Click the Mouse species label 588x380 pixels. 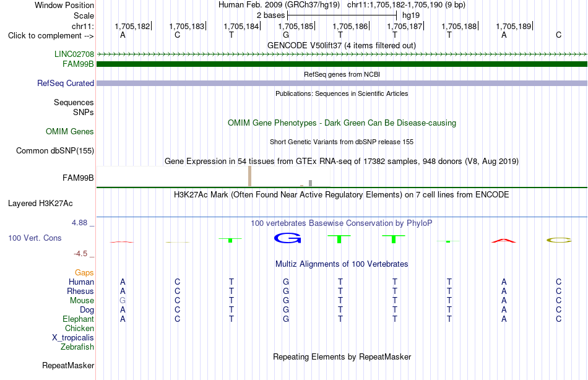[82, 301]
